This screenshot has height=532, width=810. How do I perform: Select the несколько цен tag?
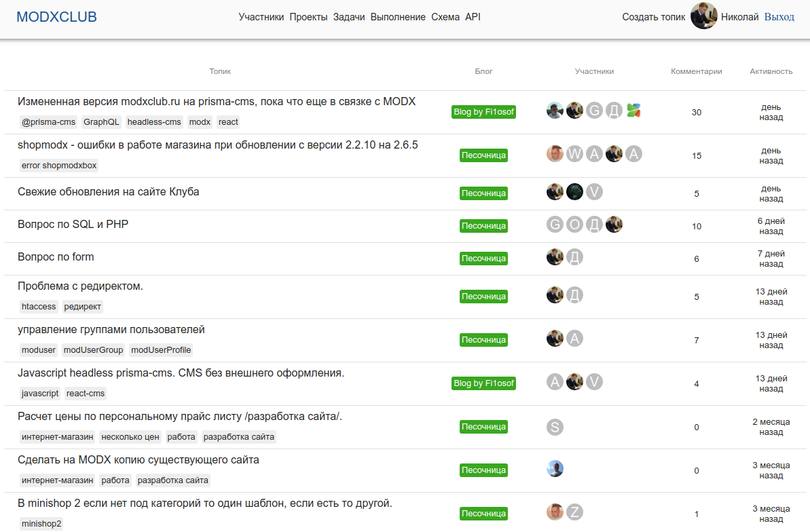pyautogui.click(x=130, y=437)
